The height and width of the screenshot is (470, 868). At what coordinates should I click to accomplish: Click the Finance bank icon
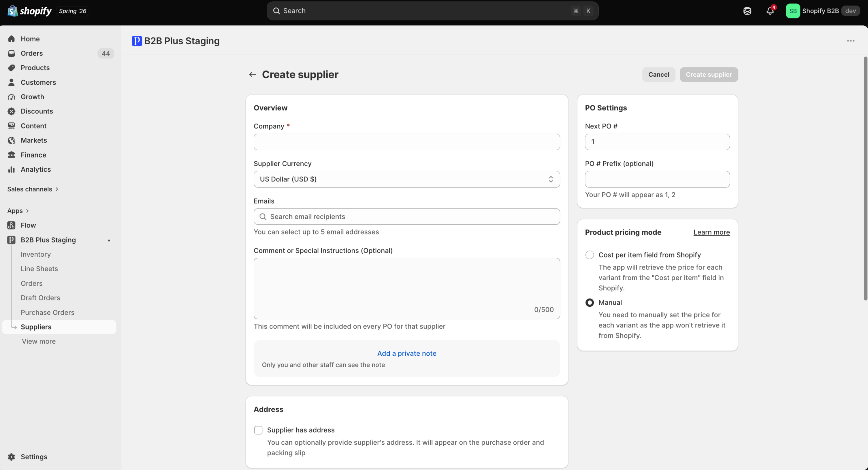pyautogui.click(x=12, y=155)
